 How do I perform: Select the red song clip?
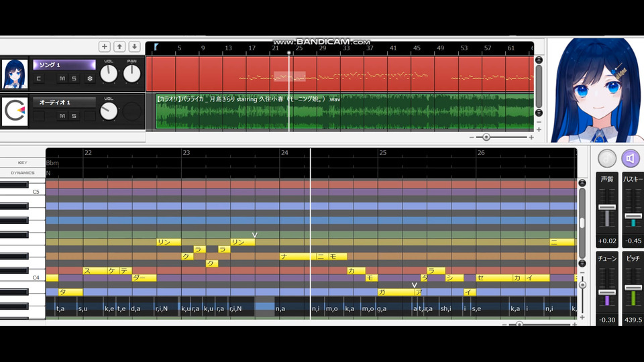point(339,74)
